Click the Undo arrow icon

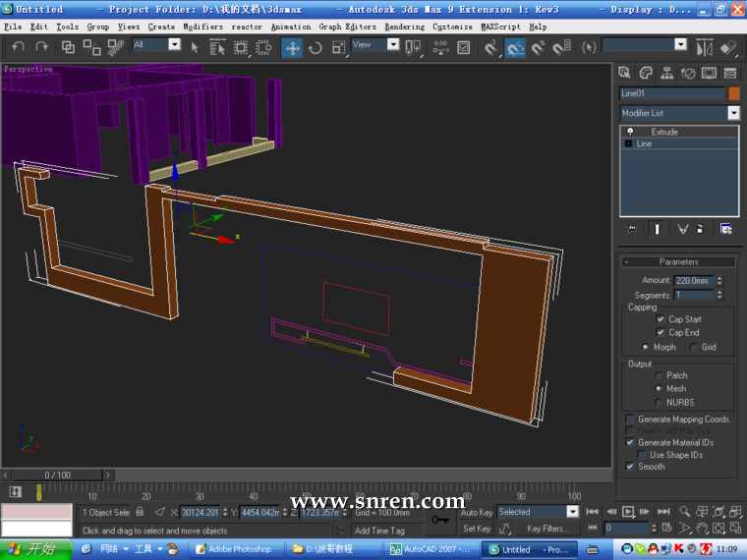18,47
